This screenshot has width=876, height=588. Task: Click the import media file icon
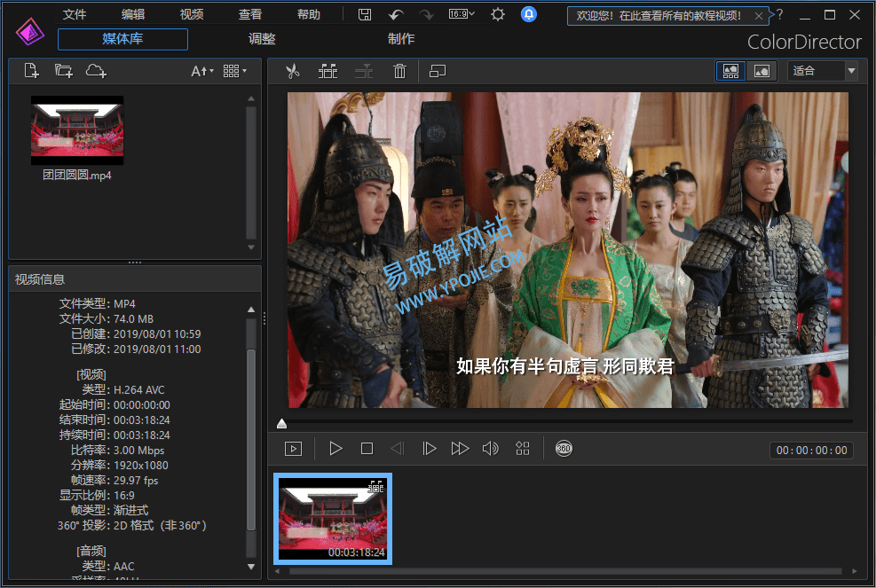(x=32, y=71)
